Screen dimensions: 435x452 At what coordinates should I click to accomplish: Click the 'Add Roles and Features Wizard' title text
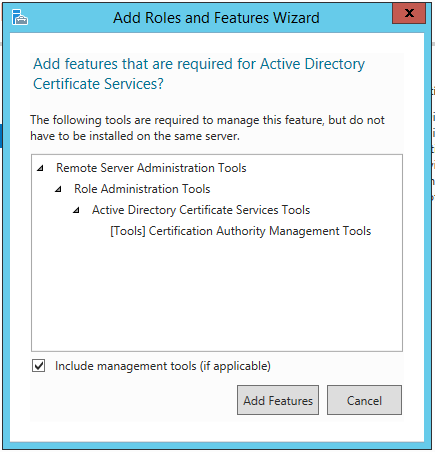click(216, 18)
